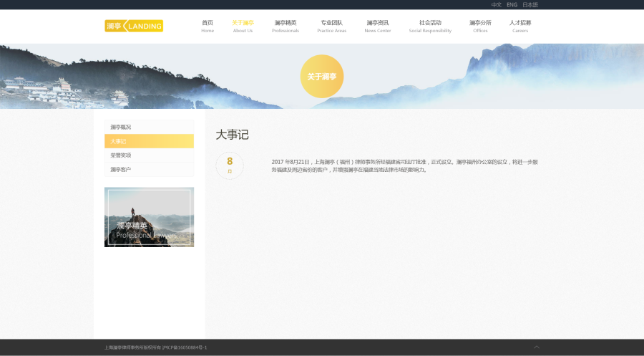Viewport: 644px width, 356px height.
Task: Open the 首页 Home menu item
Action: (x=208, y=26)
